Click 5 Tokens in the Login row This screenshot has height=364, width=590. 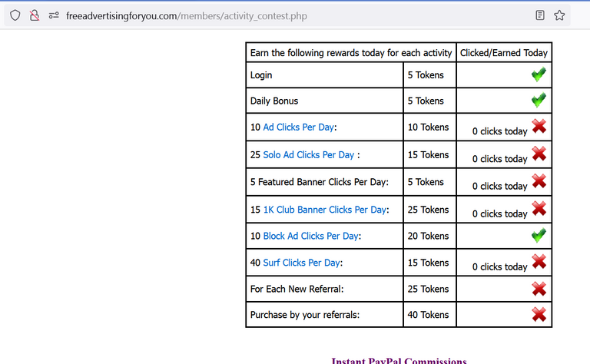426,74
